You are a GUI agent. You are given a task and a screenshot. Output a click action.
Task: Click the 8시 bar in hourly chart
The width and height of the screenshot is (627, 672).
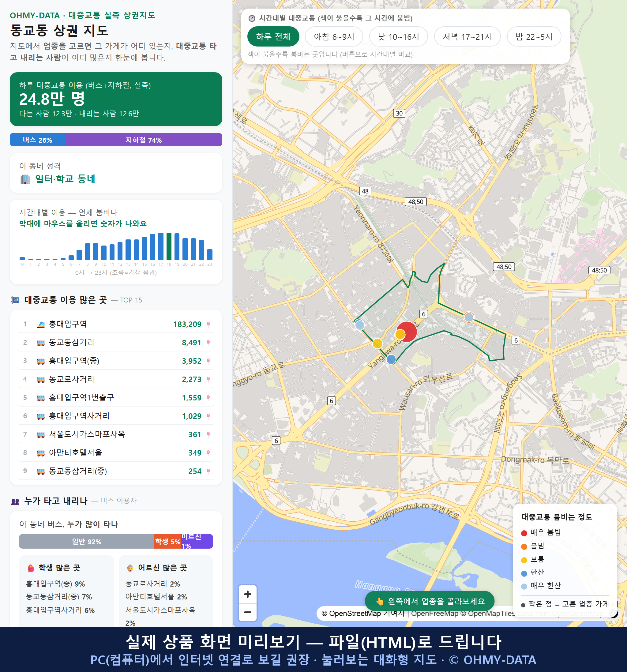88,251
